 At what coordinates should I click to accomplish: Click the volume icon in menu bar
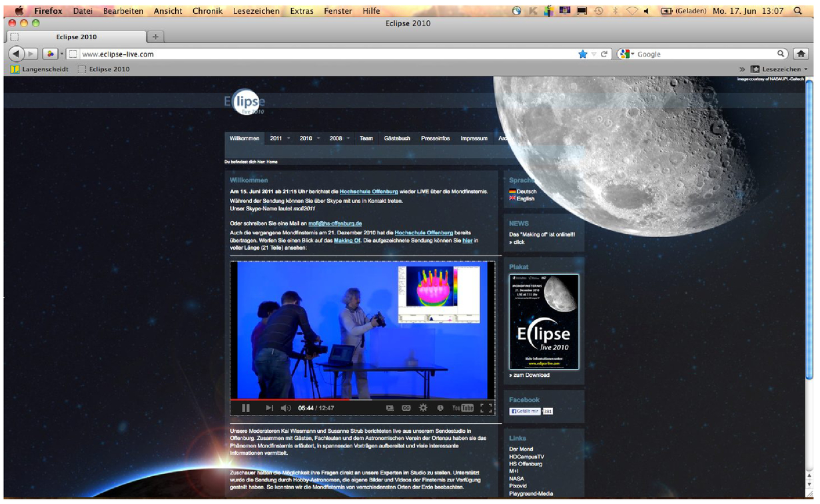[646, 11]
